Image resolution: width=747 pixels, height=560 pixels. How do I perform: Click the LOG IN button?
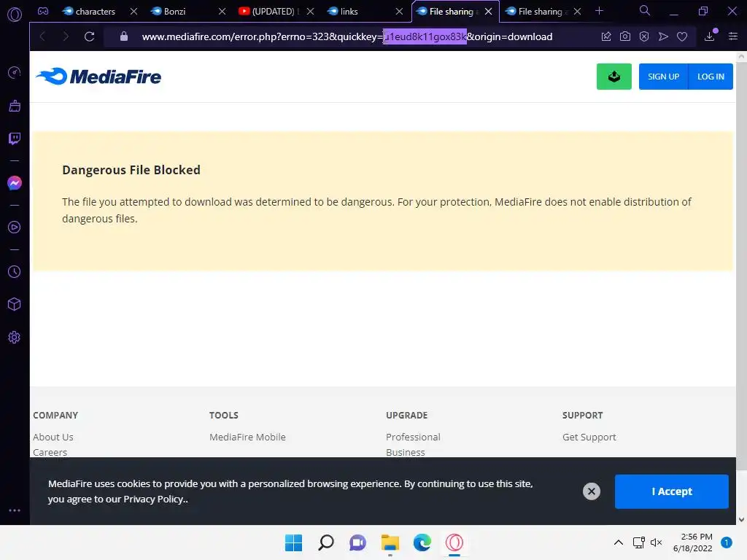[711, 76]
